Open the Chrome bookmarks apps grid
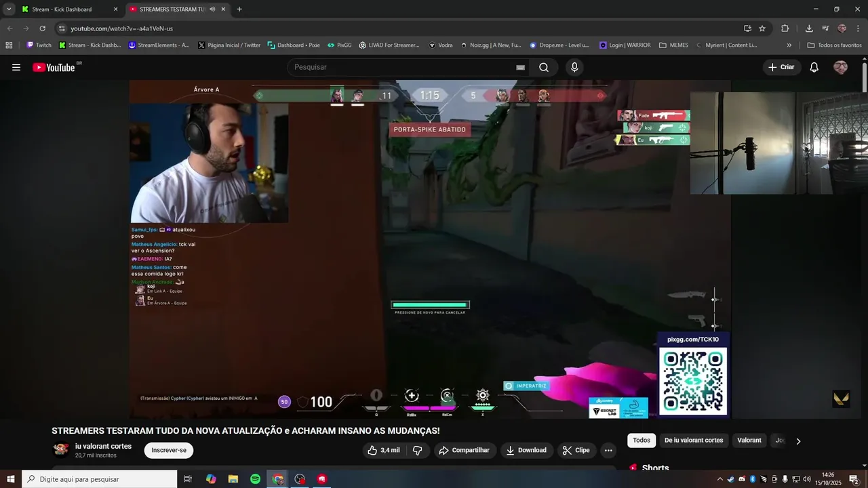Image resolution: width=868 pixels, height=488 pixels. (9, 45)
